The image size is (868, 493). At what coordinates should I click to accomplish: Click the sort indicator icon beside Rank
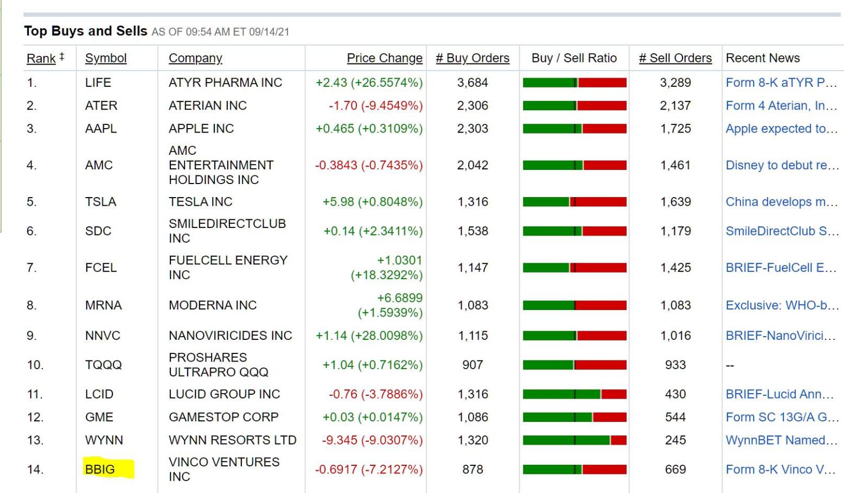(x=62, y=56)
